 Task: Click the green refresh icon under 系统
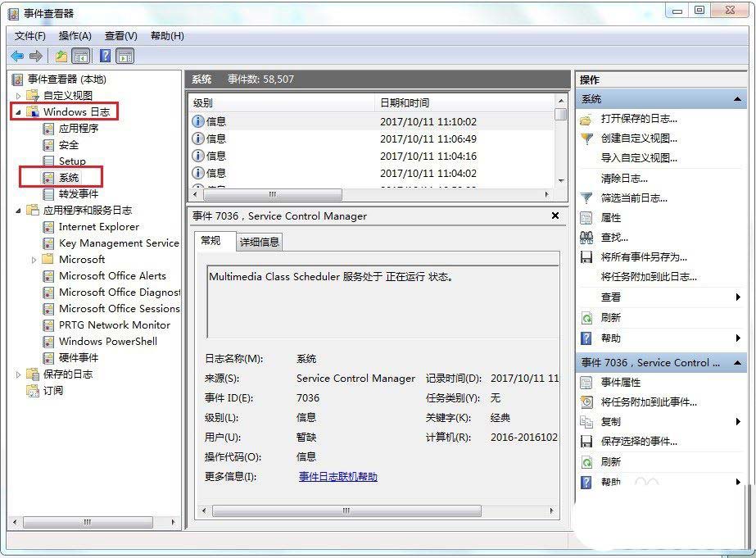tap(586, 318)
